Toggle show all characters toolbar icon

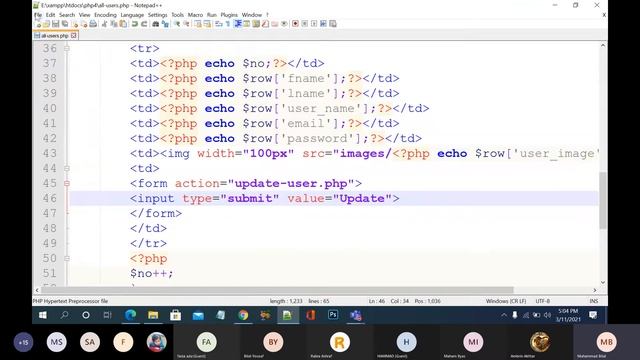228,24
